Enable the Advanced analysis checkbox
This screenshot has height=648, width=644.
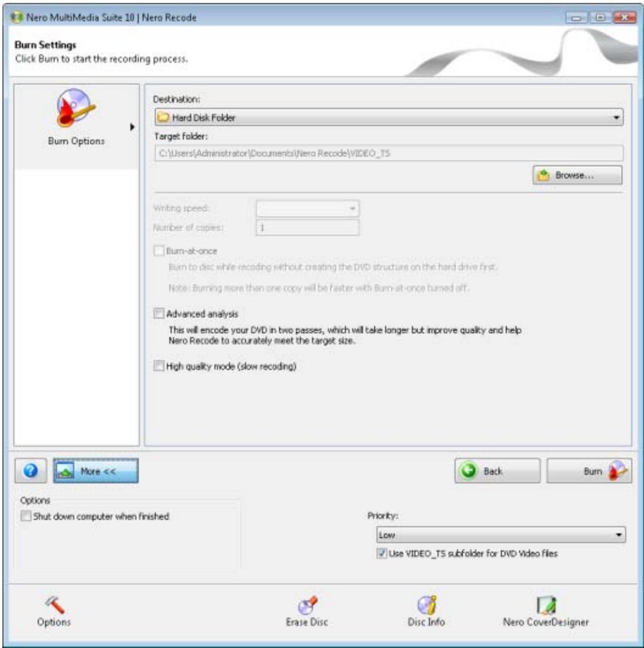coord(159,314)
